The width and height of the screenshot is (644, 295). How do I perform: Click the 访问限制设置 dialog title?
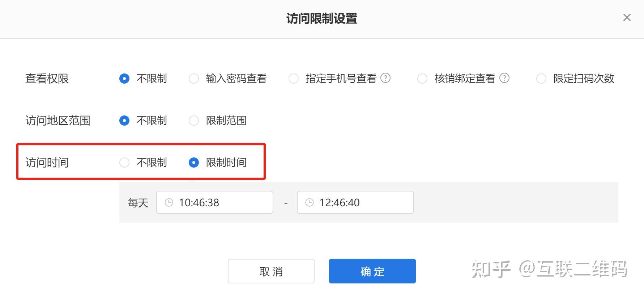tap(322, 18)
